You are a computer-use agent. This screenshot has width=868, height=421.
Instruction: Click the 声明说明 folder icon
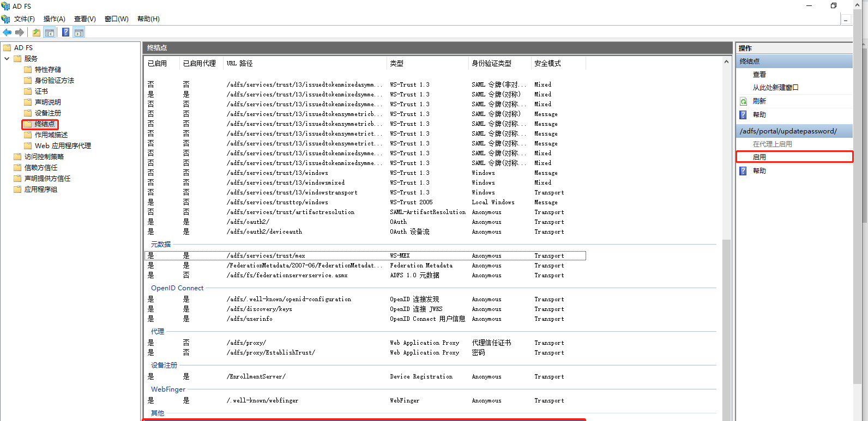pos(28,102)
